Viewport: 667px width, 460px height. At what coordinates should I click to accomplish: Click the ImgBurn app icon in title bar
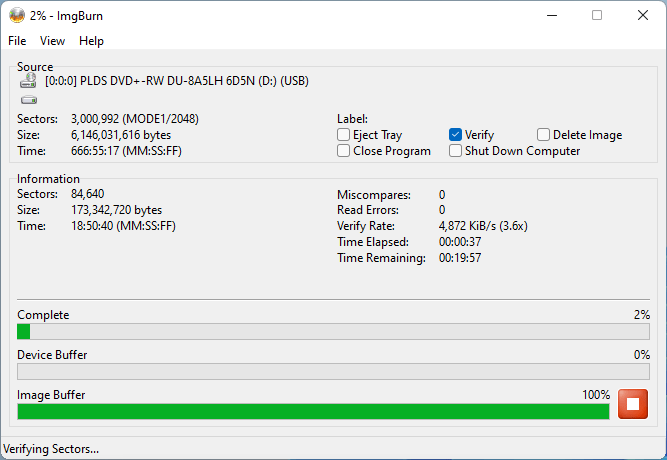(x=17, y=15)
